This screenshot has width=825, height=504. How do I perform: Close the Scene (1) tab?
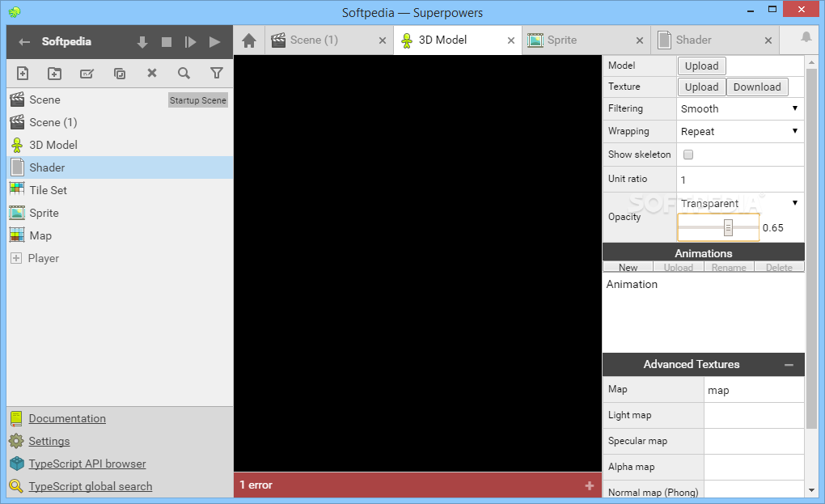383,40
